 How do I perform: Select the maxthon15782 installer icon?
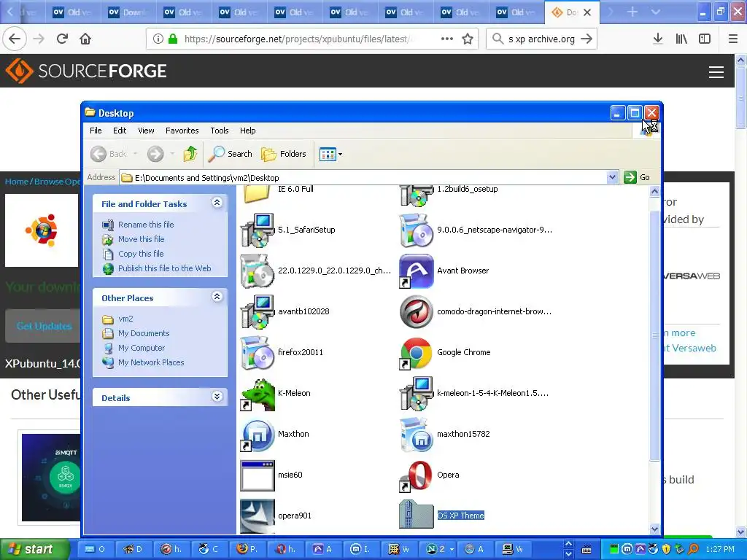click(x=416, y=435)
